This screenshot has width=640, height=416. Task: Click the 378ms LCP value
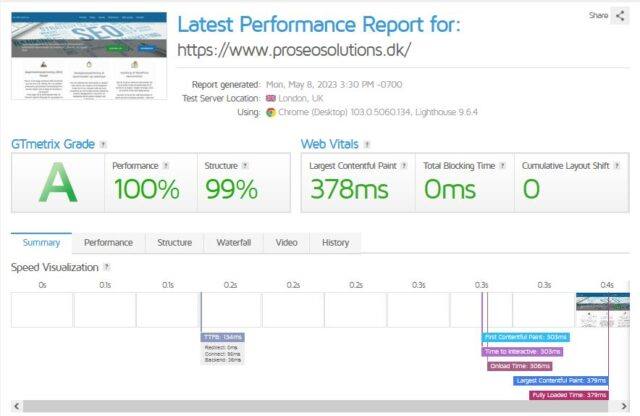click(x=349, y=189)
